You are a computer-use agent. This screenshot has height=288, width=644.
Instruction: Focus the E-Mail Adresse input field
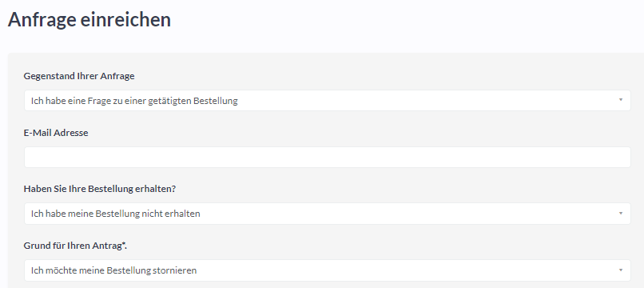pos(328,157)
